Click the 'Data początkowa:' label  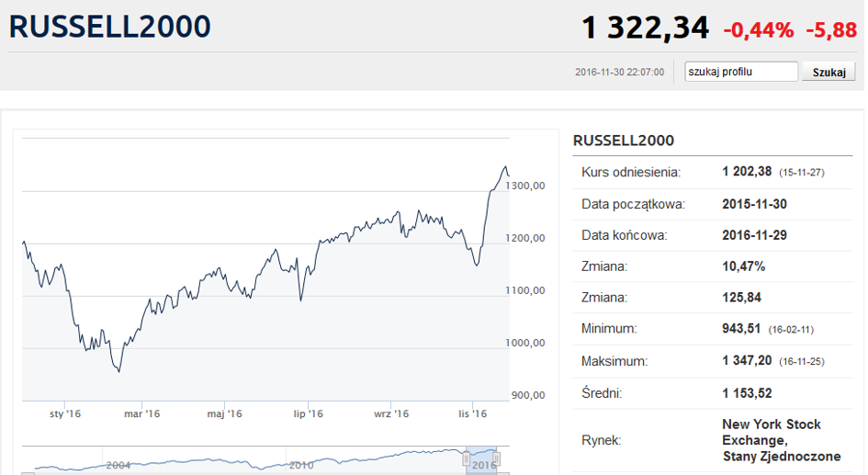633,204
